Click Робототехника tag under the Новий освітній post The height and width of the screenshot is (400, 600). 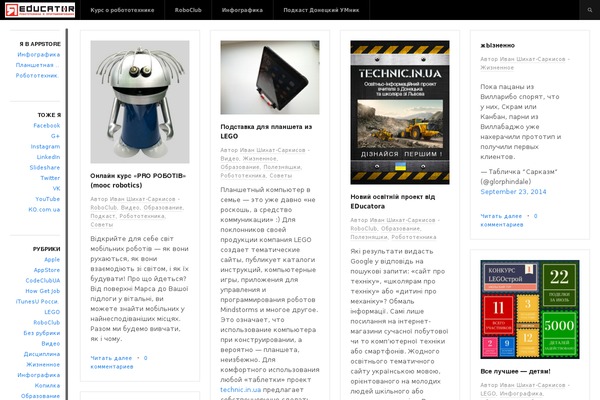pyautogui.click(x=414, y=237)
